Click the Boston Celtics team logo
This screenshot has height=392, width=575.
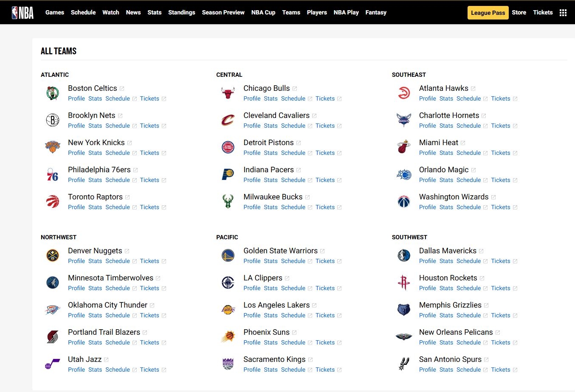[x=53, y=93]
